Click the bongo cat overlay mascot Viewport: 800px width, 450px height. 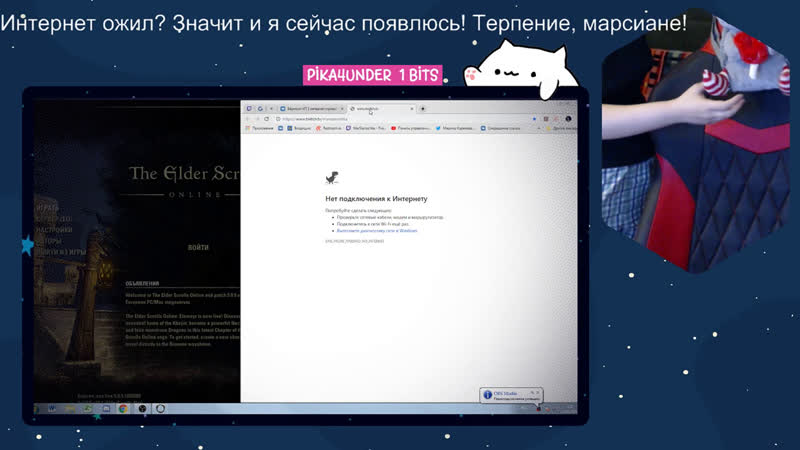[521, 70]
